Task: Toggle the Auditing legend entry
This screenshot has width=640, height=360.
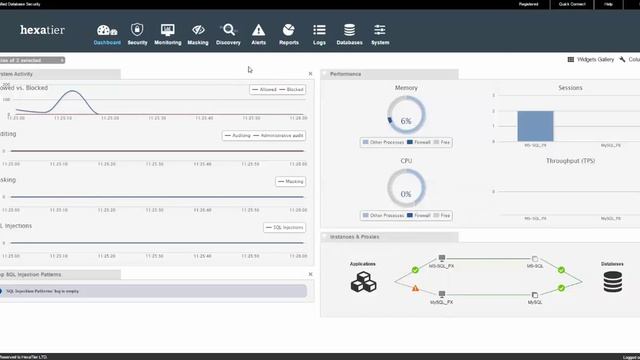Action: tap(238, 136)
